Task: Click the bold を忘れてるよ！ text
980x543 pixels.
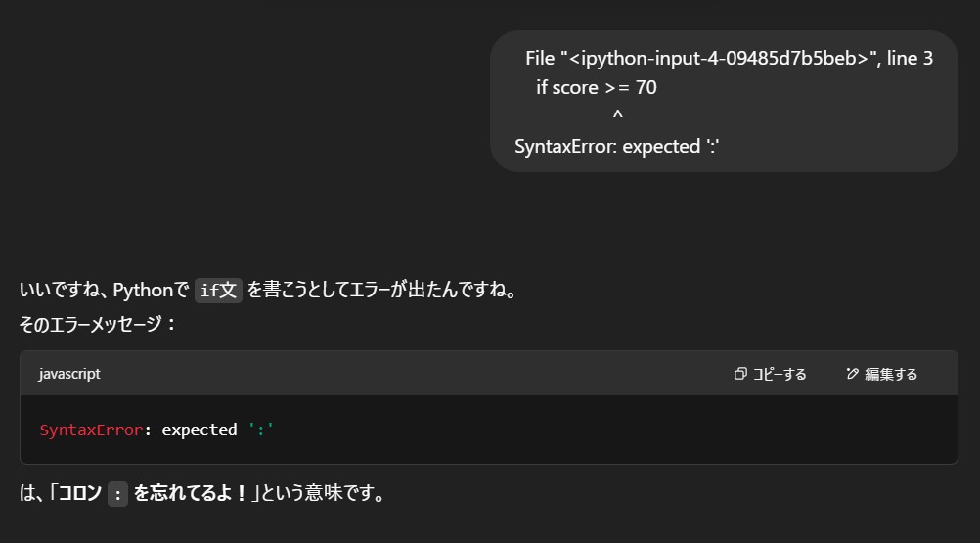Action: pyautogui.click(x=190, y=494)
